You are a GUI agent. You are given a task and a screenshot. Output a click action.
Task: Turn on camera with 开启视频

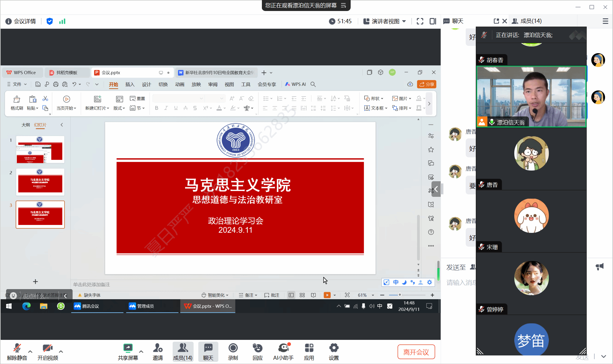[48, 351]
